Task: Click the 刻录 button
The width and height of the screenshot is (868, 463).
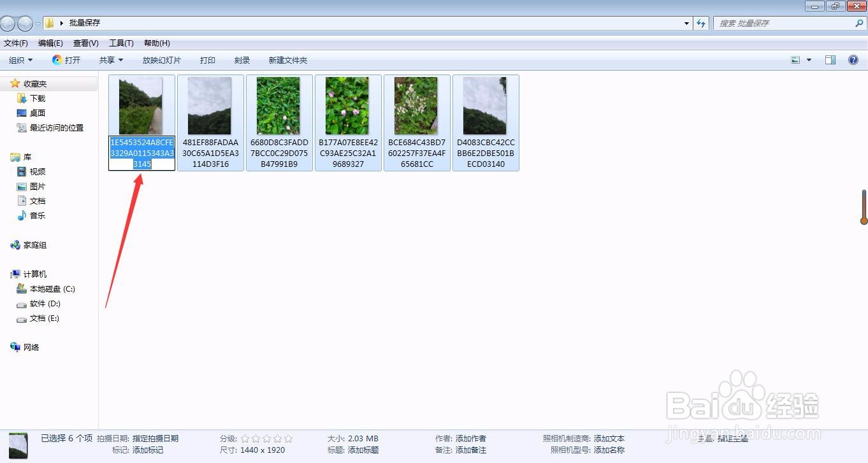Action: pos(242,60)
